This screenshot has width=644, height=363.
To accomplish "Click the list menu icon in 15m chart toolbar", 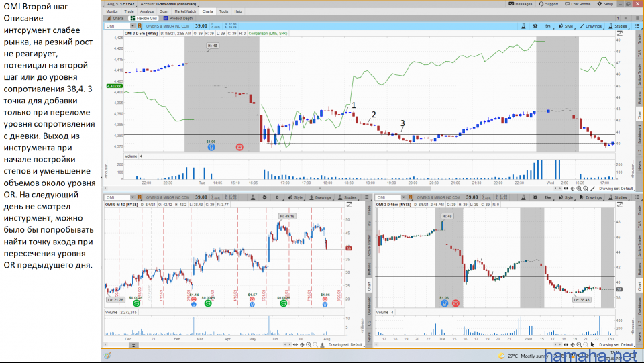I will (637, 197).
